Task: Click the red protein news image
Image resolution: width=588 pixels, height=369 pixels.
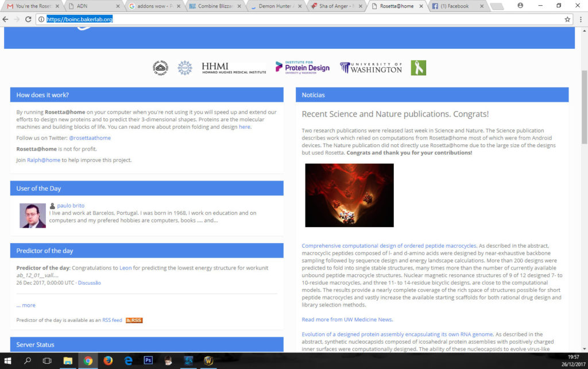Action: tap(349, 195)
